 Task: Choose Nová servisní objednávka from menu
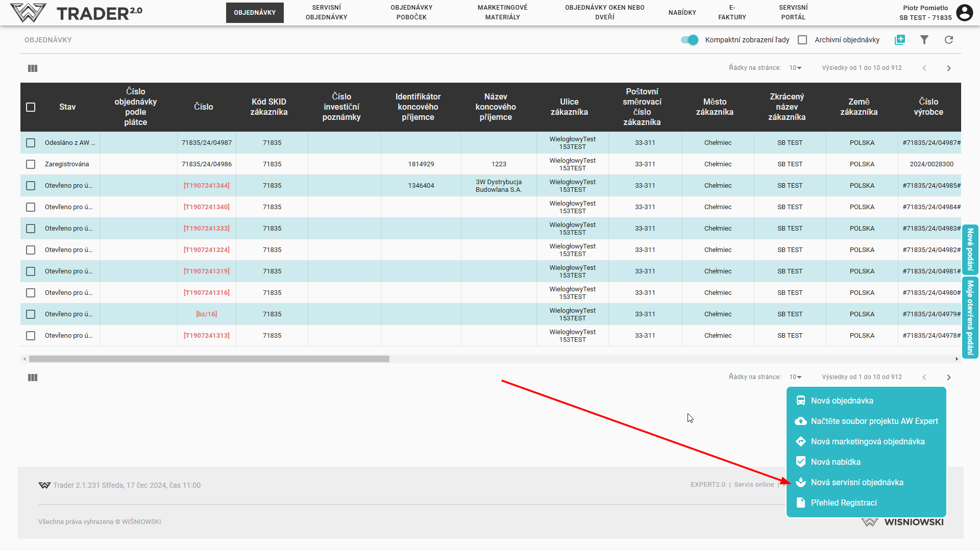856,482
